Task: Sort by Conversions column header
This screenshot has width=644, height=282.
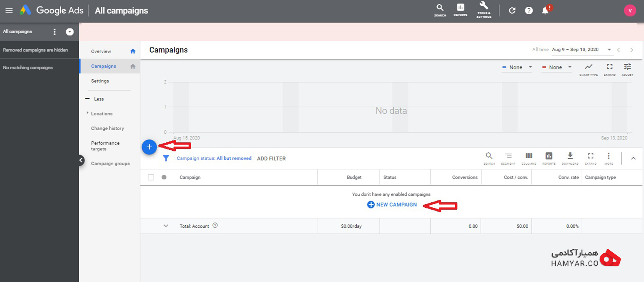Action: pyautogui.click(x=465, y=177)
